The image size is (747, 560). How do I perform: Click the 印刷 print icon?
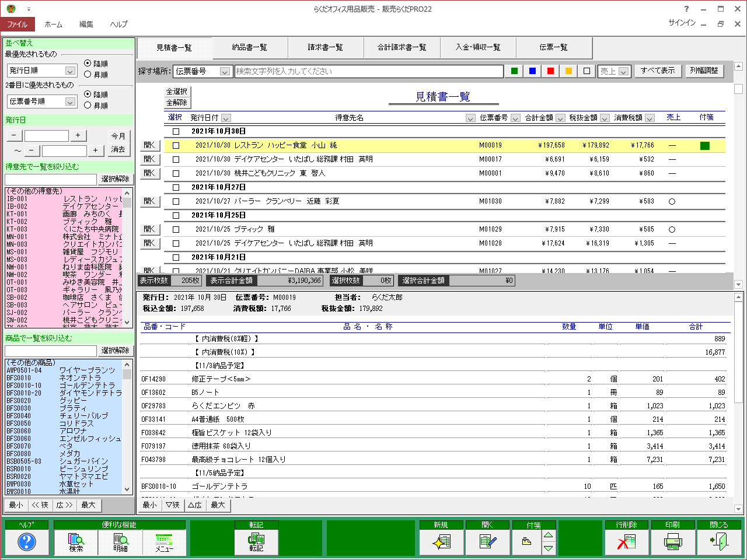point(672,542)
